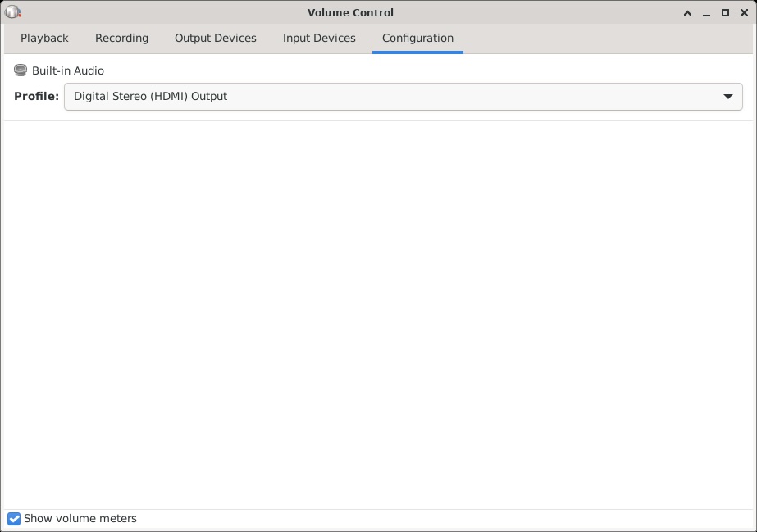Click the roll-up arrow window button
Screen dimensions: 757x532
click(x=686, y=12)
